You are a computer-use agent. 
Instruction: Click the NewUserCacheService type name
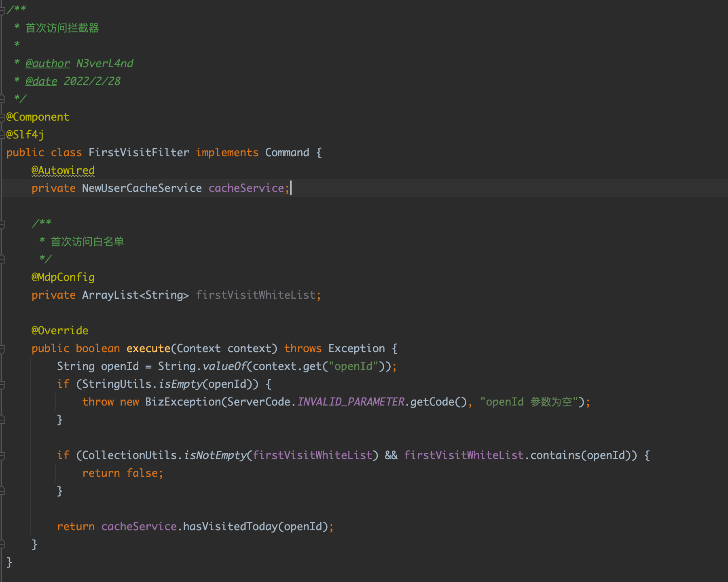click(x=142, y=188)
